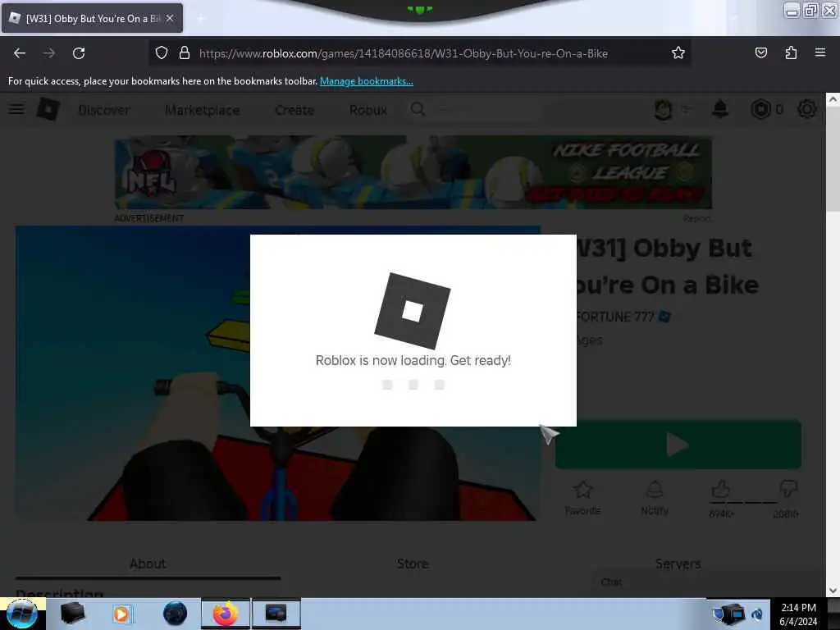Open the Firefox extensions puzzle icon
Viewport: 840px width, 630px height.
coord(791,53)
